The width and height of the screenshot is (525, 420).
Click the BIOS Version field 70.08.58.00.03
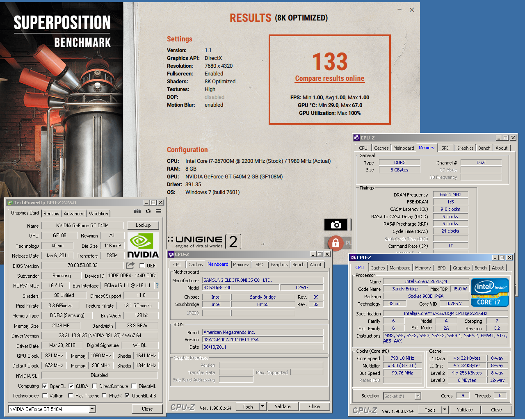pos(82,265)
